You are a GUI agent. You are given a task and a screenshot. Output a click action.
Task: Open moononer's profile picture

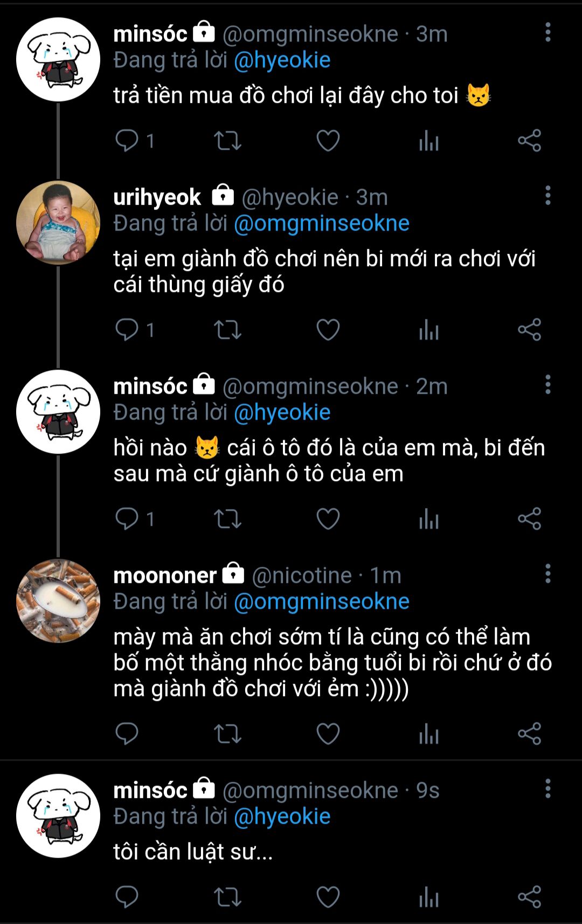pyautogui.click(x=58, y=601)
